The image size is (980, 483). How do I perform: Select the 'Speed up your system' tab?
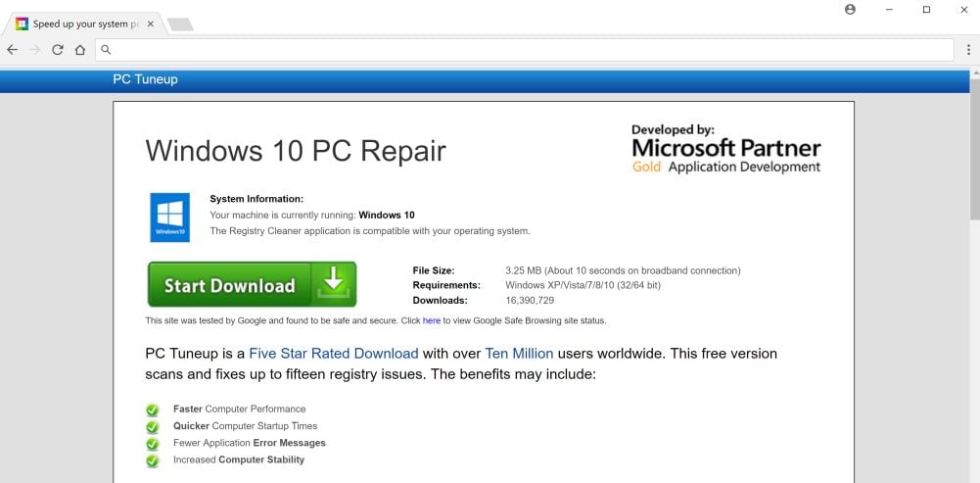(84, 24)
